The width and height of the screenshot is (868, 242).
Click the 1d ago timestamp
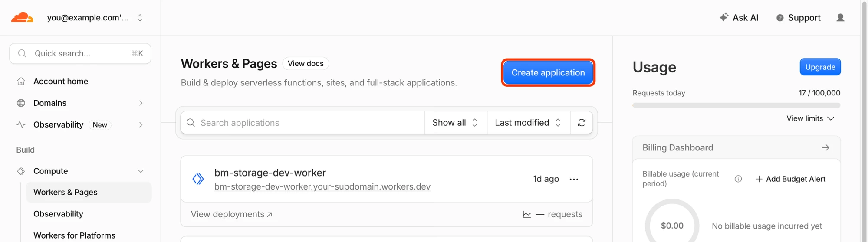tap(546, 179)
